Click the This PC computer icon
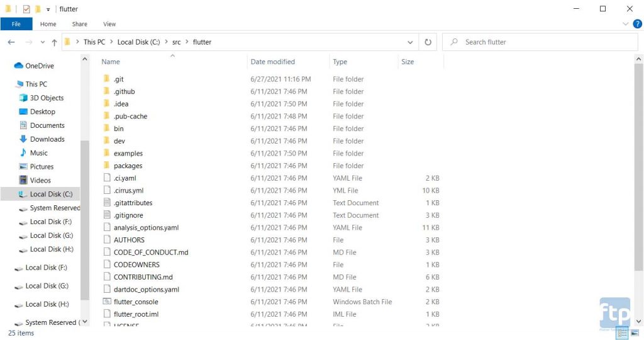Image resolution: width=644 pixels, height=340 pixels. [19, 84]
